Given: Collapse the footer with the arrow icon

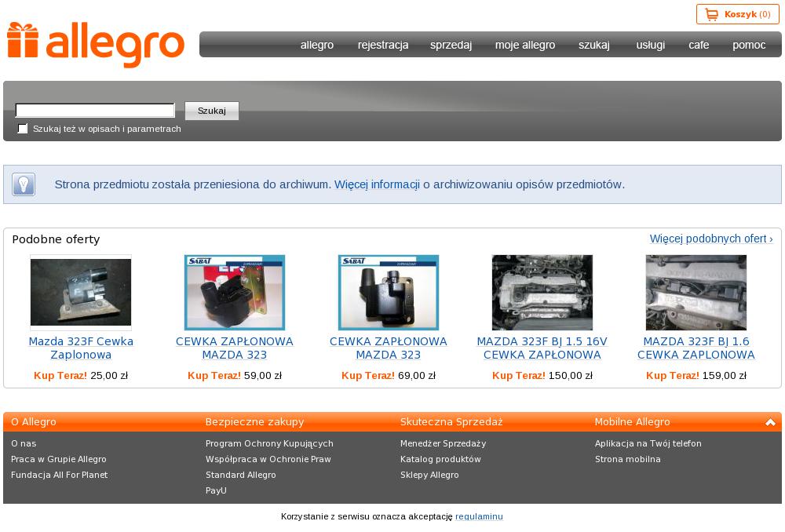Looking at the screenshot, I should point(770,422).
